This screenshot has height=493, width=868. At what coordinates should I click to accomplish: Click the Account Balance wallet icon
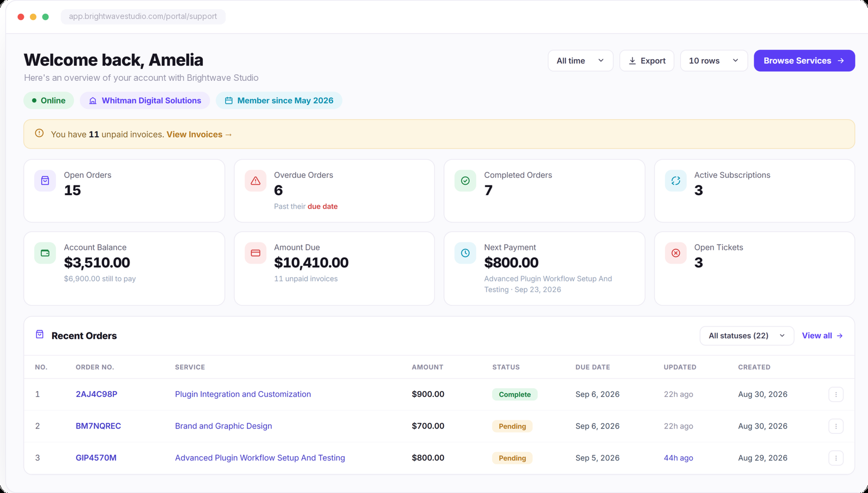45,253
